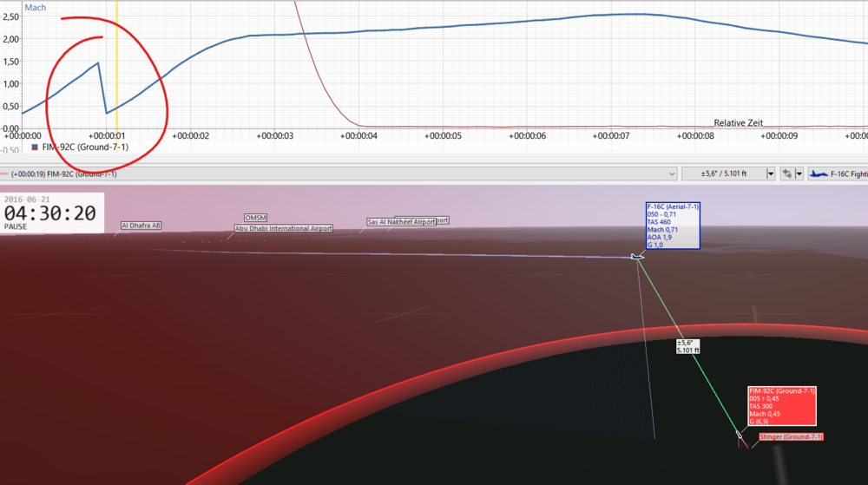Click the FIM-92C missile icon in 3D view
This screenshot has height=485, width=868.
click(739, 435)
